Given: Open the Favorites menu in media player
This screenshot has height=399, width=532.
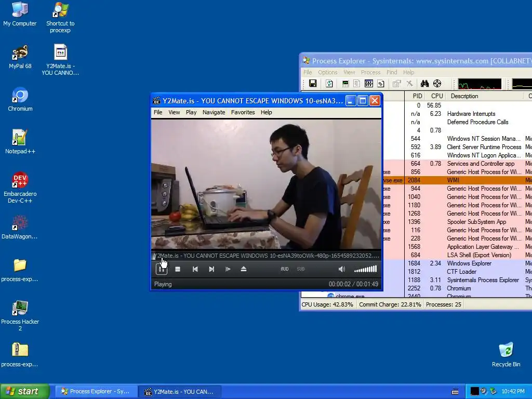Looking at the screenshot, I should tap(243, 112).
